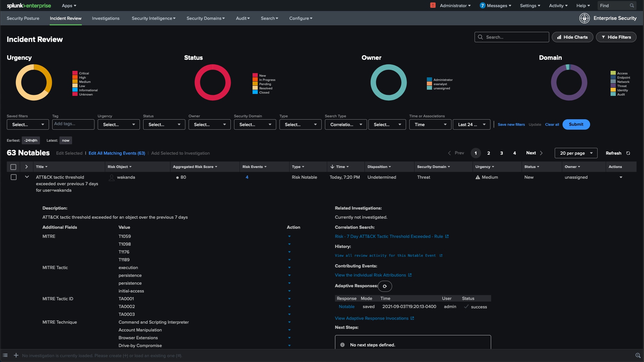Viewport: 644px width, 362px height.
Task: Toggle Hide Filters button
Action: click(x=616, y=37)
